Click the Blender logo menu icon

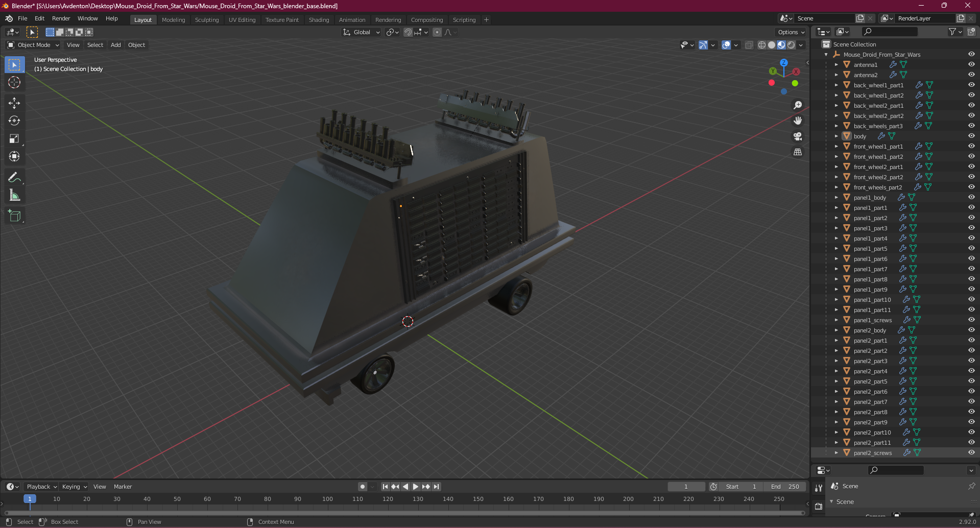[x=9, y=18]
